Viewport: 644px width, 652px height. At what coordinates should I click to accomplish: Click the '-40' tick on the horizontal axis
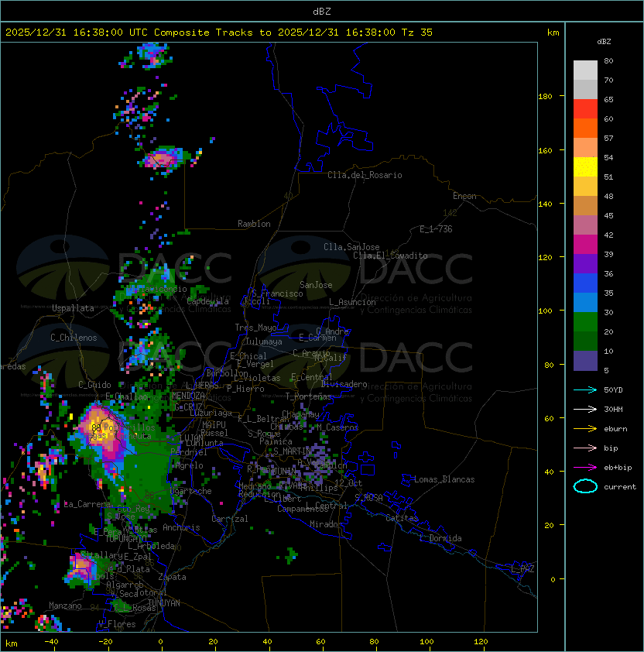click(x=51, y=642)
